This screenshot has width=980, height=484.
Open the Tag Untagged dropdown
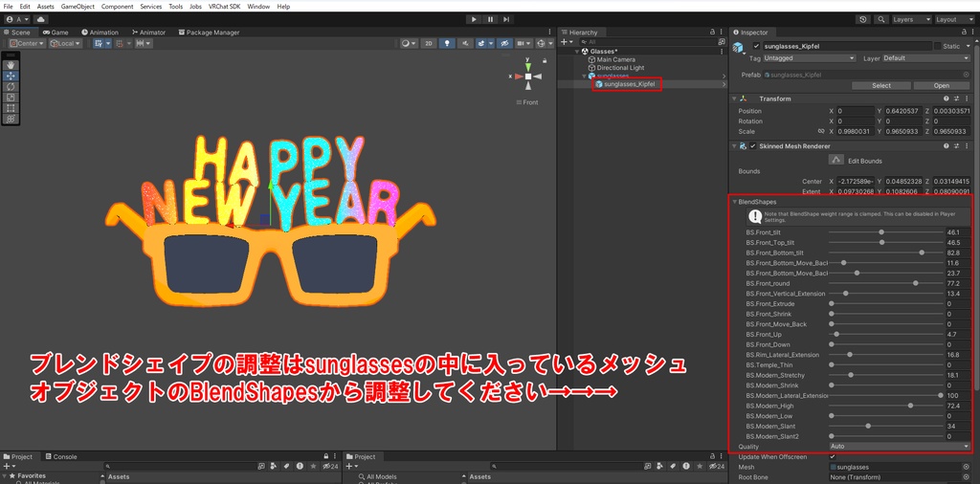pos(810,58)
